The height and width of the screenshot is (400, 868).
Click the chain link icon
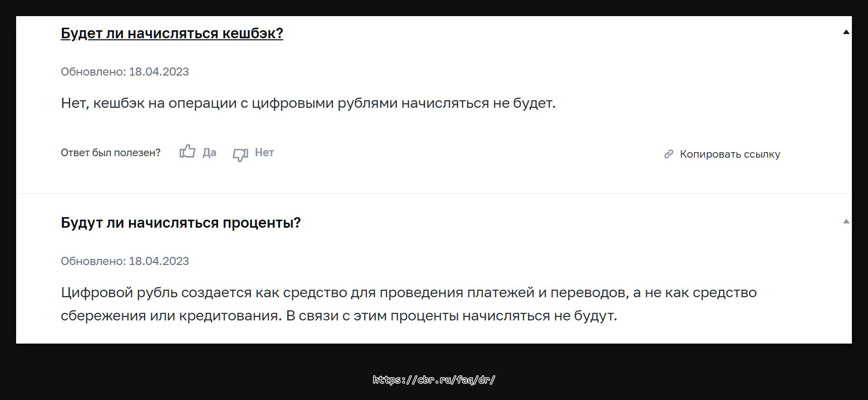[x=669, y=154]
